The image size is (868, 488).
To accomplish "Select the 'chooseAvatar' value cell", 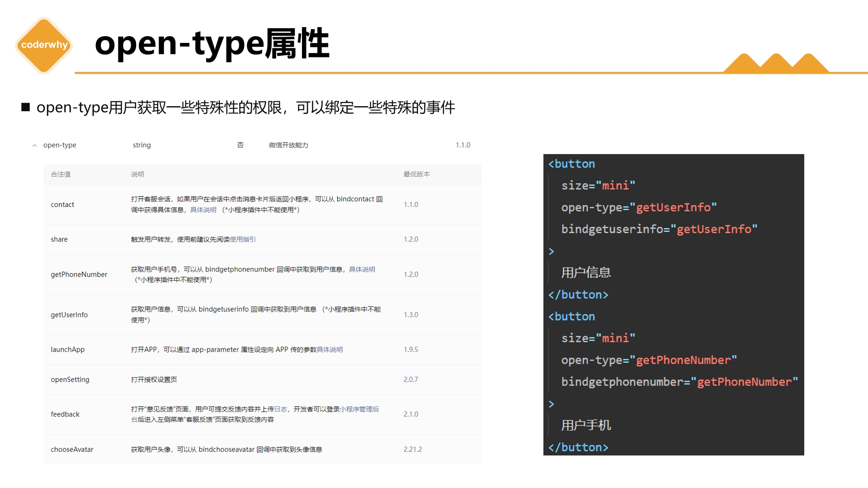I will coord(72,449).
